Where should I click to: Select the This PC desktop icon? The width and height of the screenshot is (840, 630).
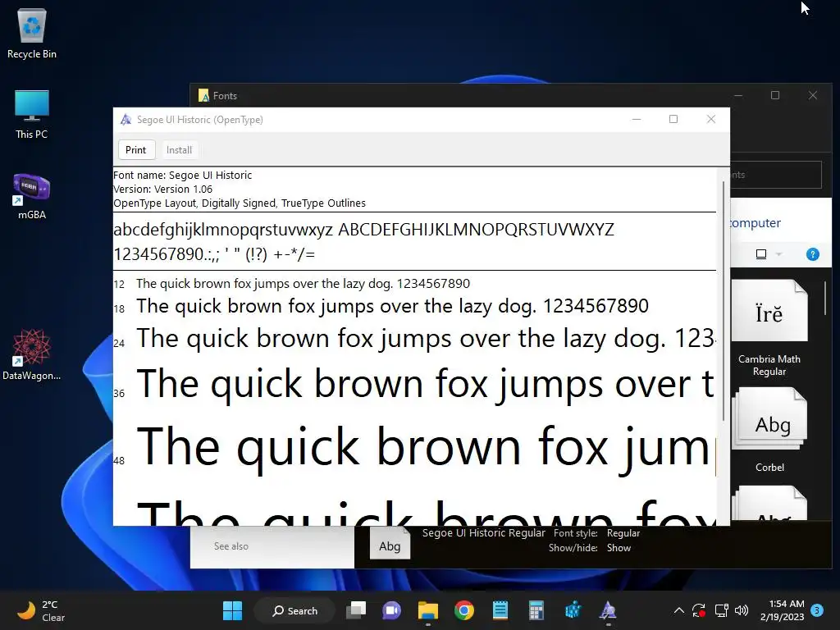[x=32, y=114]
